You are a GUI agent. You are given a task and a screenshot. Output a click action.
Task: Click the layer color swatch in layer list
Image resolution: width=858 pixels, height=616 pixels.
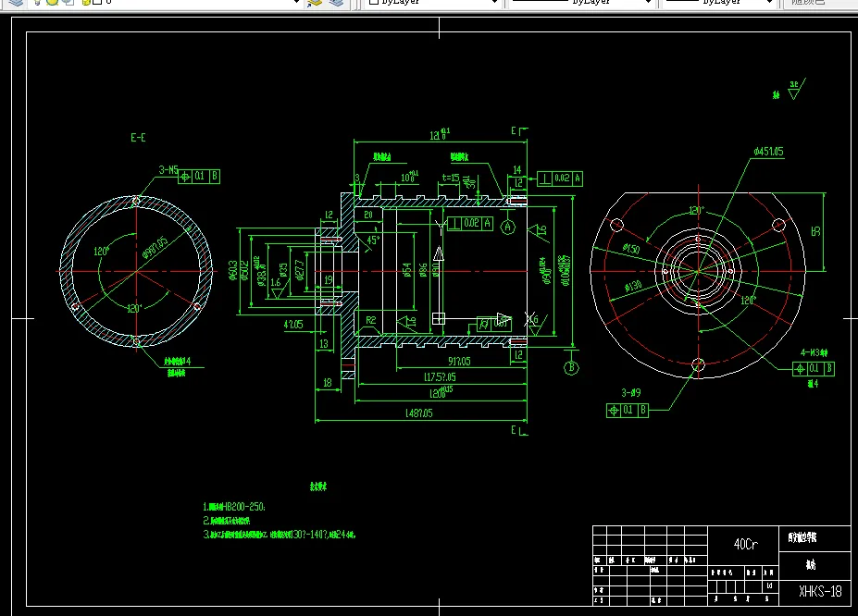(88, 3)
